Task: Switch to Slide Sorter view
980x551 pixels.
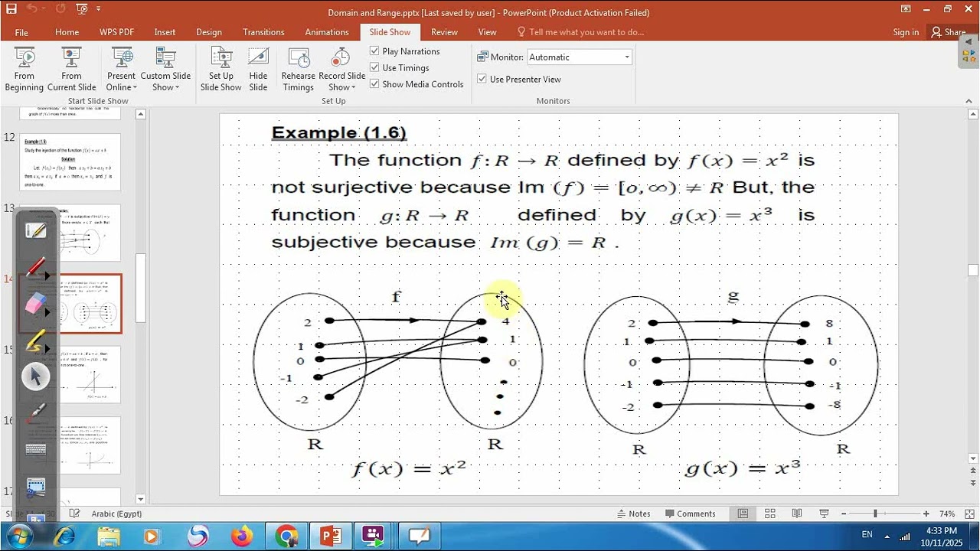Action: pyautogui.click(x=770, y=514)
